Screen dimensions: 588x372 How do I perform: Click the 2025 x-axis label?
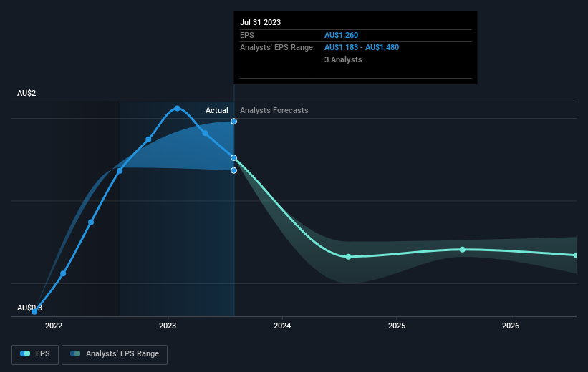tap(397, 325)
